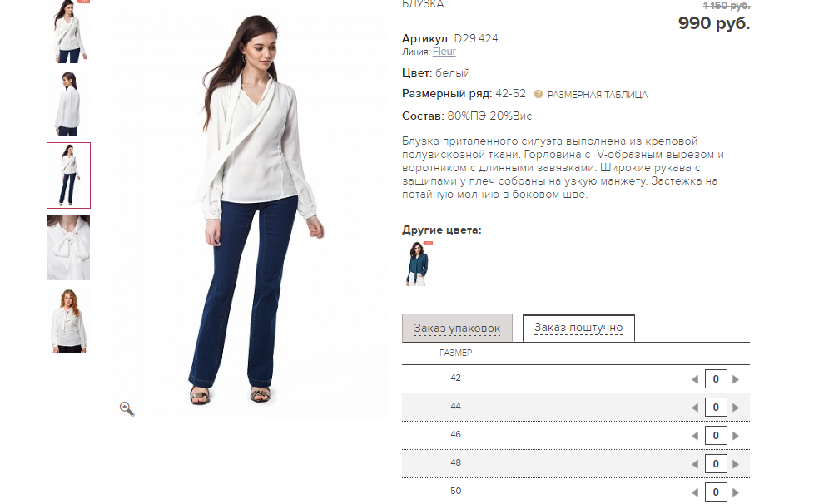
Task: Open the Fleur line link
Action: point(444,52)
